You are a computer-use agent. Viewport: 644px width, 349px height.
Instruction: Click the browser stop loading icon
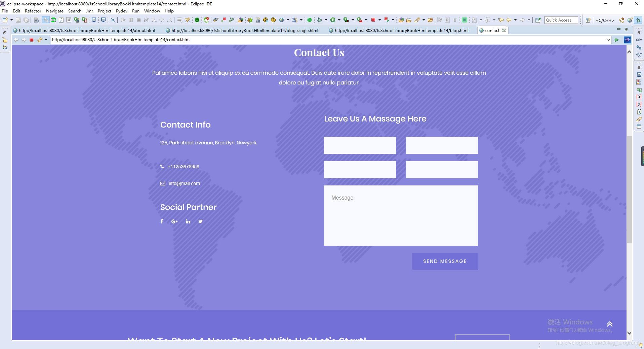click(x=32, y=40)
